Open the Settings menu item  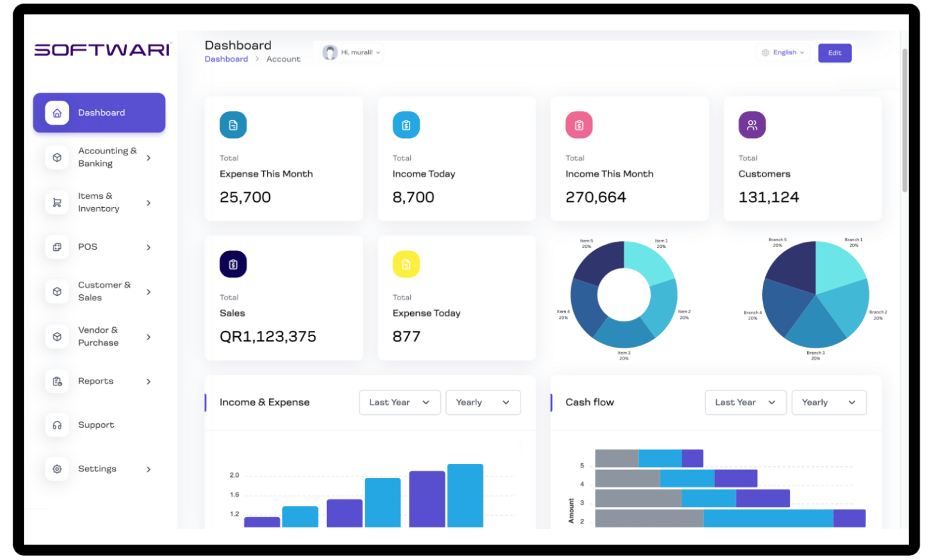pos(99,469)
